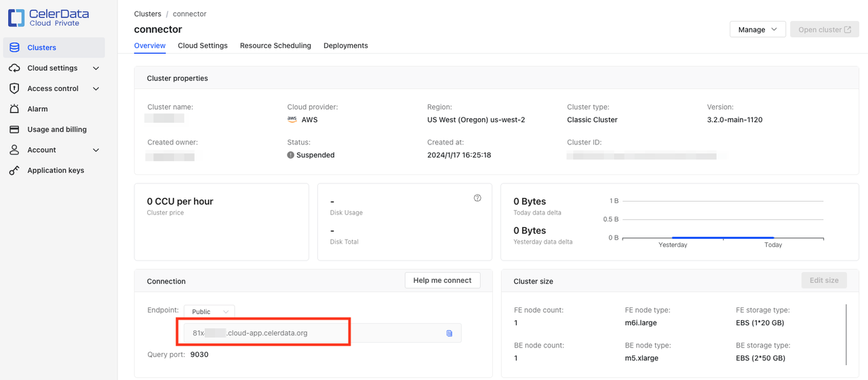Image resolution: width=868 pixels, height=380 pixels.
Task: Click the Help me connect button
Action: tap(442, 280)
